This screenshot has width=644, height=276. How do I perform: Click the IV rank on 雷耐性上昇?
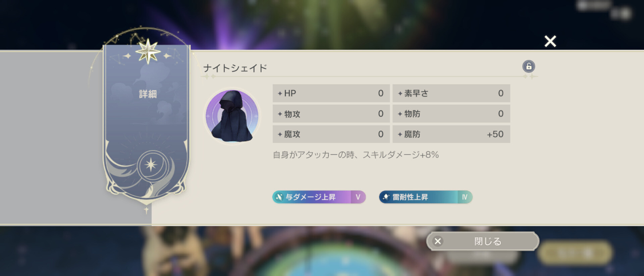click(x=465, y=197)
